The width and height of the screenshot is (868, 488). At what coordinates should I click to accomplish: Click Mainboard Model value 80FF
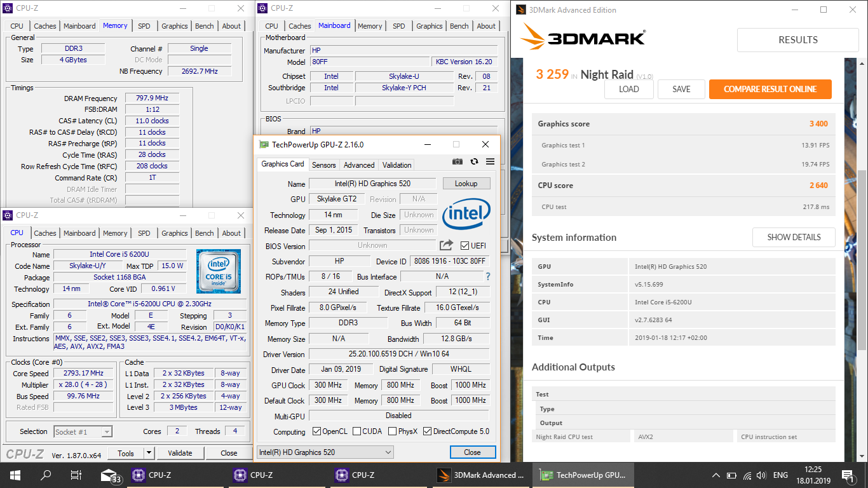pos(369,62)
